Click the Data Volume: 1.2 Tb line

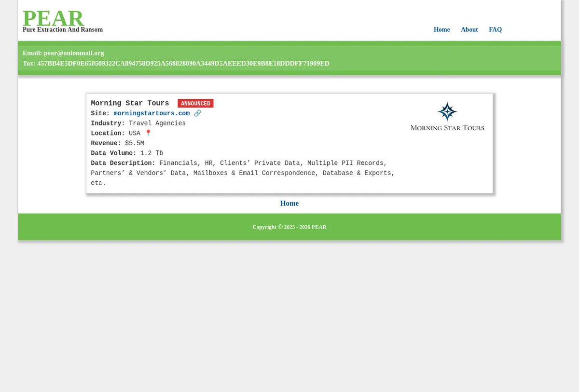[x=127, y=153]
